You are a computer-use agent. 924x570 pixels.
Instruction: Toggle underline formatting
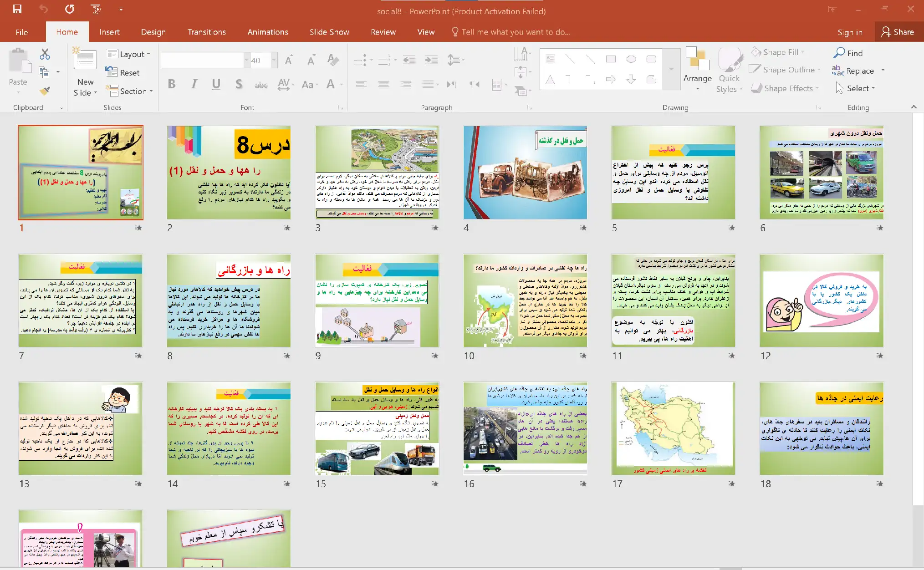(x=216, y=84)
